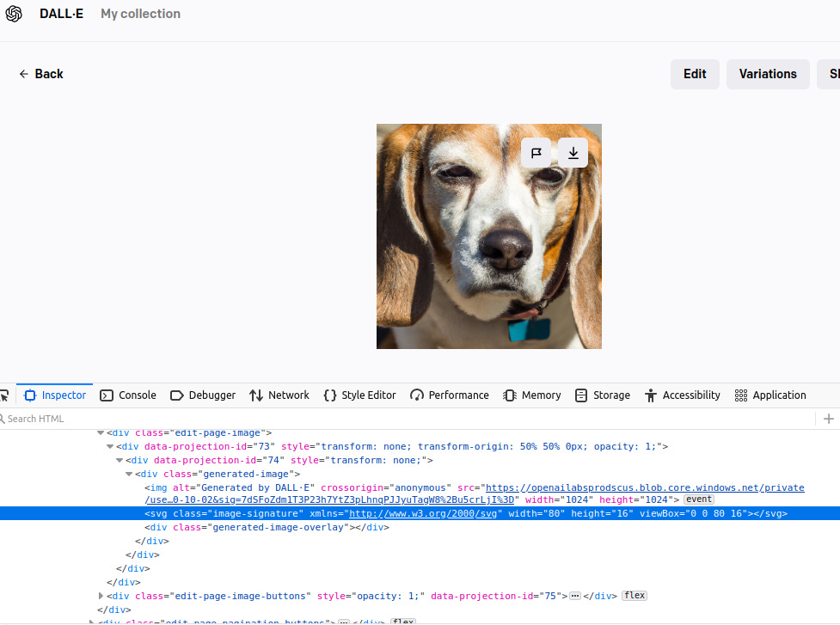The height and width of the screenshot is (625, 840).
Task: Open the Application tab
Action: tap(770, 395)
